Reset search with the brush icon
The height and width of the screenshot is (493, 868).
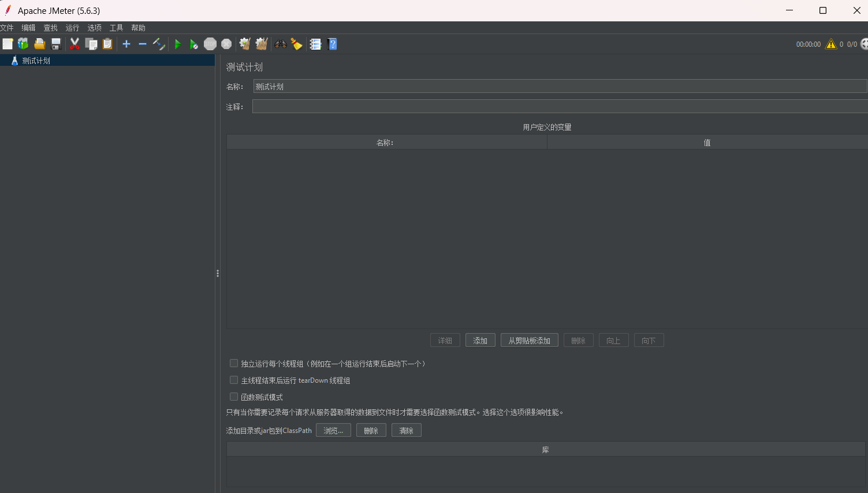297,44
